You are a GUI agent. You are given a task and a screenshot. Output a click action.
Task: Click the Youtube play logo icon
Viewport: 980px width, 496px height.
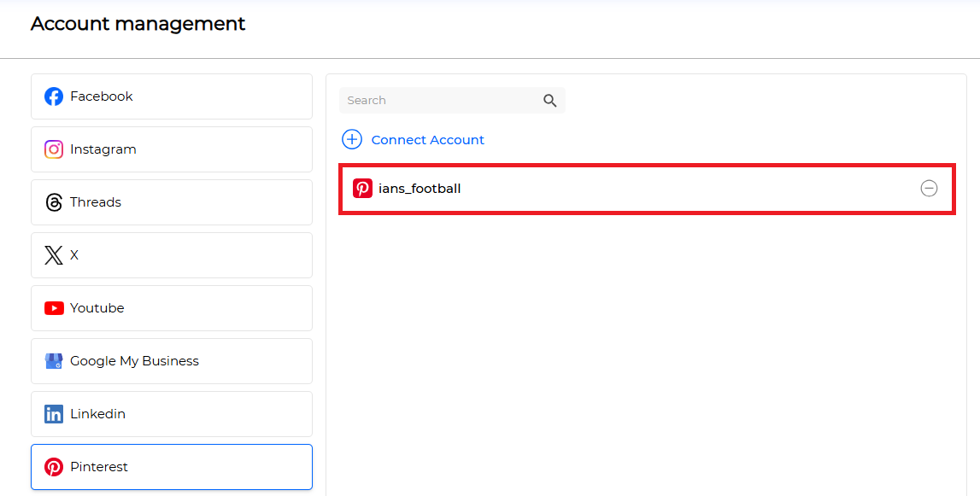pyautogui.click(x=54, y=308)
